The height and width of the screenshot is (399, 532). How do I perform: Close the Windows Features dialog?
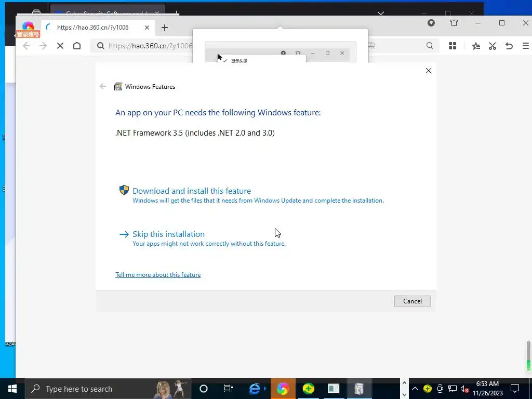tap(429, 71)
